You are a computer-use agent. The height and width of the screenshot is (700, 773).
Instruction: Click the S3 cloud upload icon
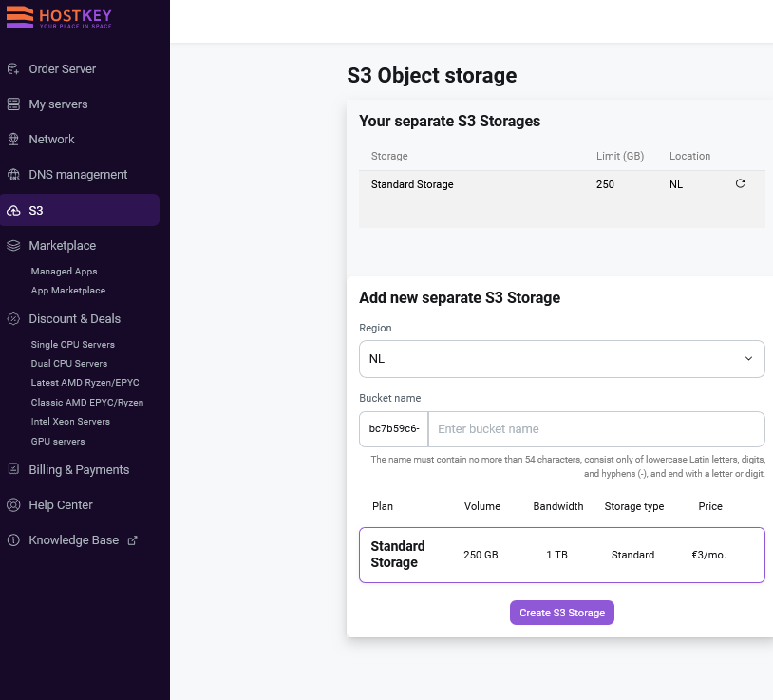13,211
